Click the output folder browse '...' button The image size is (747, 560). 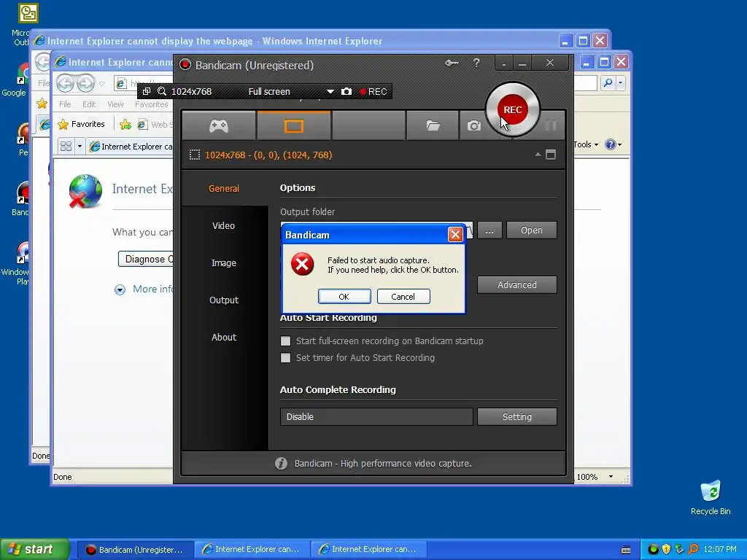pyautogui.click(x=489, y=230)
